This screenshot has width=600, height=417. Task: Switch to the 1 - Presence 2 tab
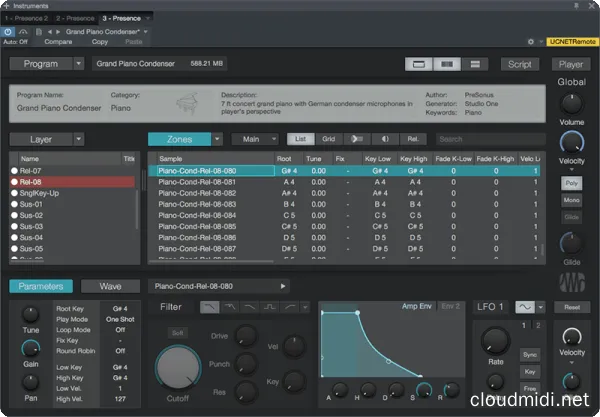point(26,18)
